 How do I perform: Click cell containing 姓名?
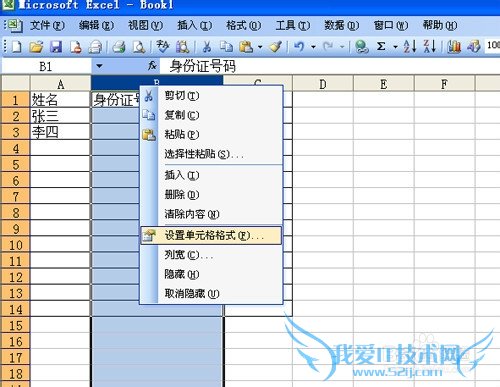(x=60, y=100)
